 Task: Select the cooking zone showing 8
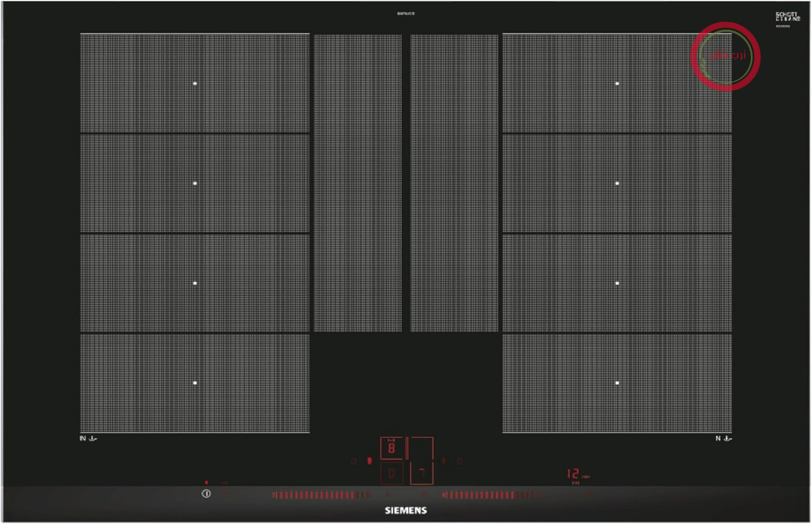point(391,448)
